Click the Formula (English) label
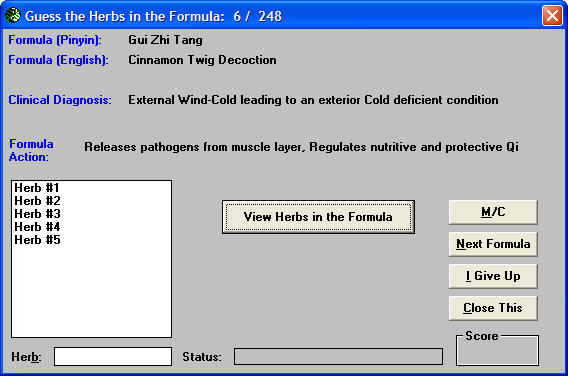This screenshot has width=568, height=376. (x=58, y=60)
